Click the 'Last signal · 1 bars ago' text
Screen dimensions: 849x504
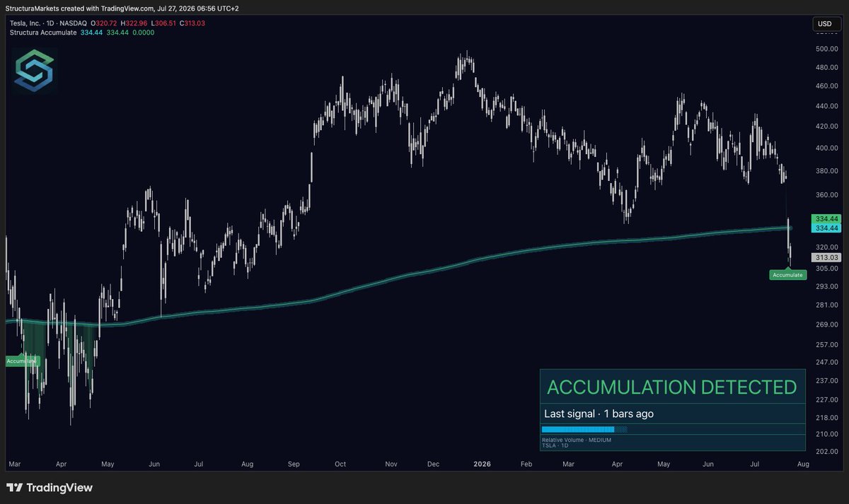[599, 414]
